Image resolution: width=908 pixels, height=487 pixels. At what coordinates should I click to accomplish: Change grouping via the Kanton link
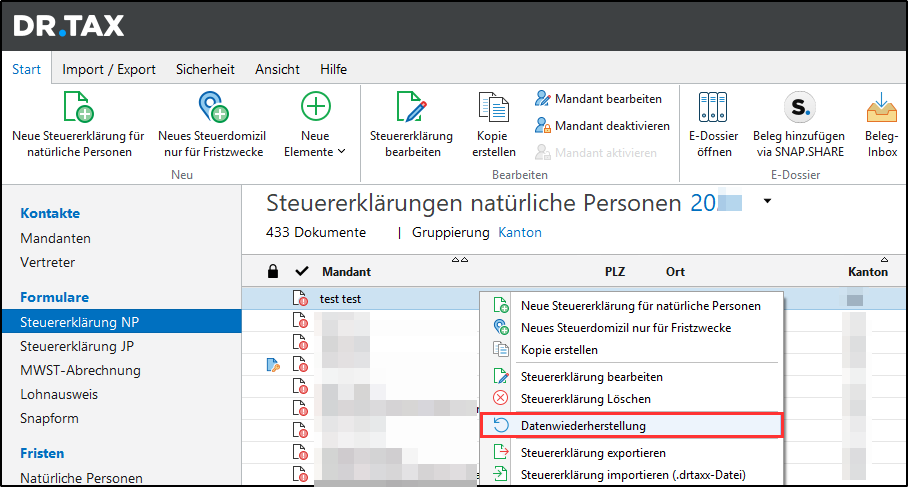[520, 233]
